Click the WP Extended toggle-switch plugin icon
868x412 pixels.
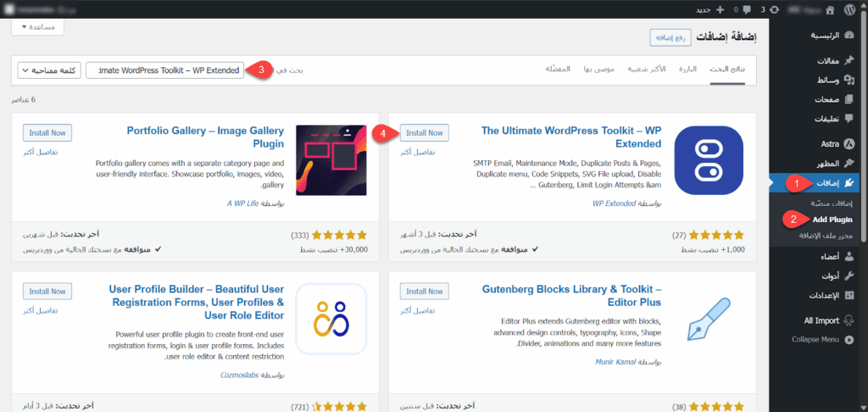709,160
